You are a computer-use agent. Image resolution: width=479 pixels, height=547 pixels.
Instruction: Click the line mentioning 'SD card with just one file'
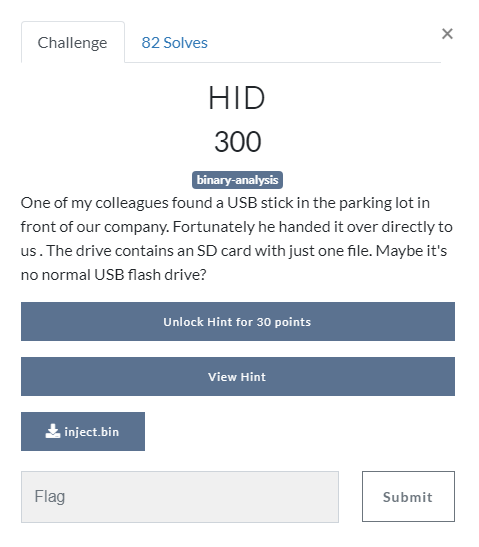tap(234, 251)
